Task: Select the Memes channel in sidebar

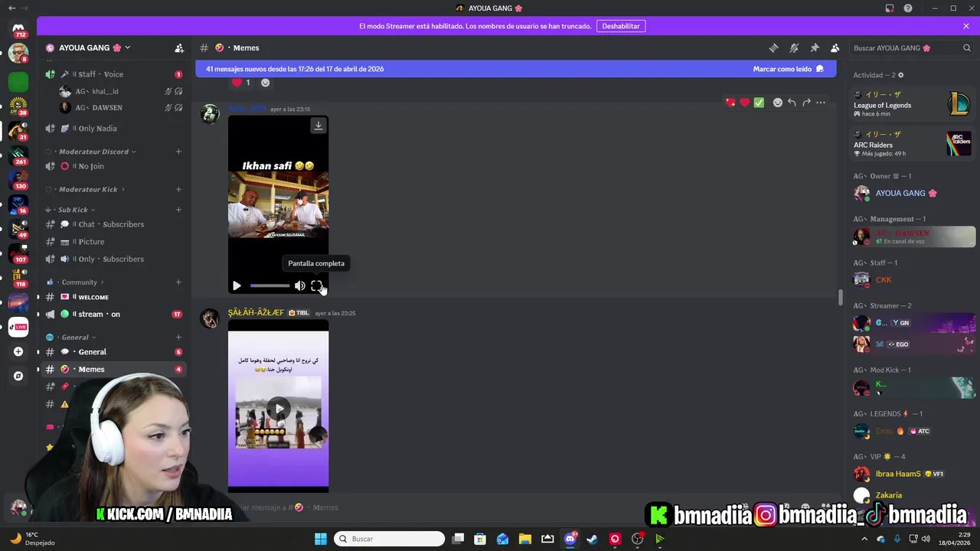Action: coord(113,369)
